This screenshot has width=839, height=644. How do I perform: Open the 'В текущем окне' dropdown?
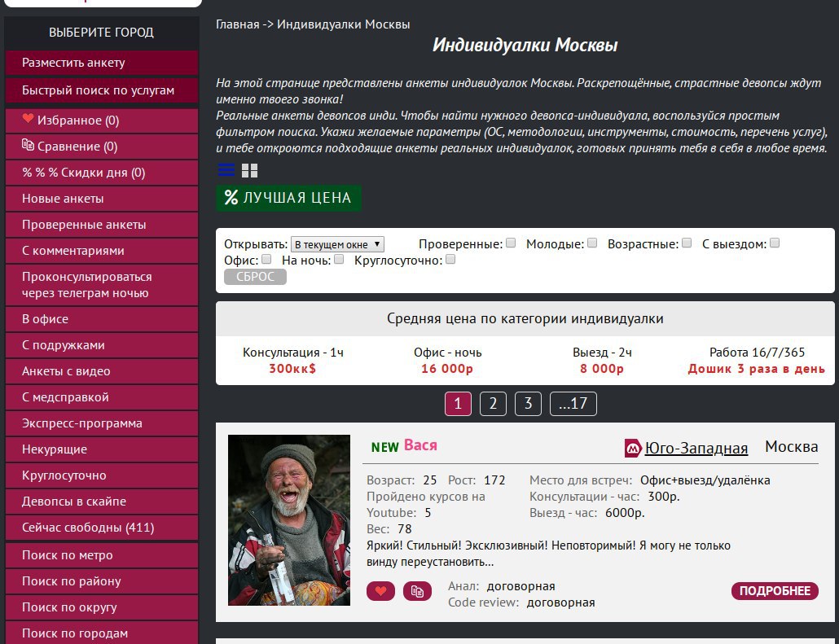(337, 244)
